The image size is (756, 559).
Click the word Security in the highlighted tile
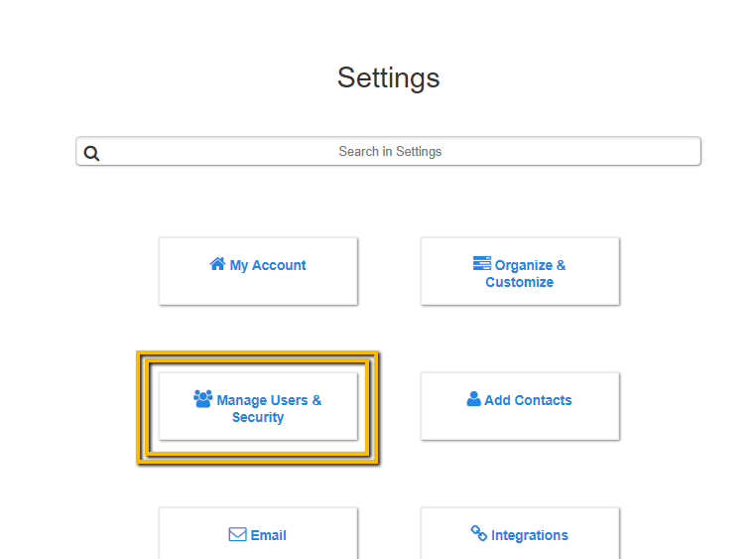pyautogui.click(x=258, y=418)
